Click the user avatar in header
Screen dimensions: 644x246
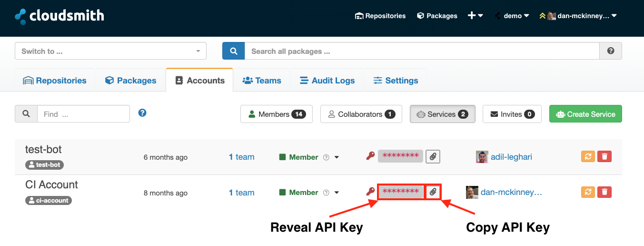551,16
